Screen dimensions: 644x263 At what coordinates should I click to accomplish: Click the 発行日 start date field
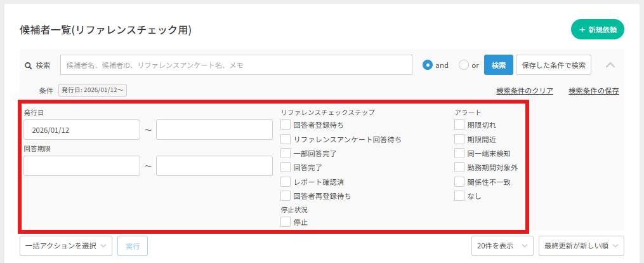(81, 130)
